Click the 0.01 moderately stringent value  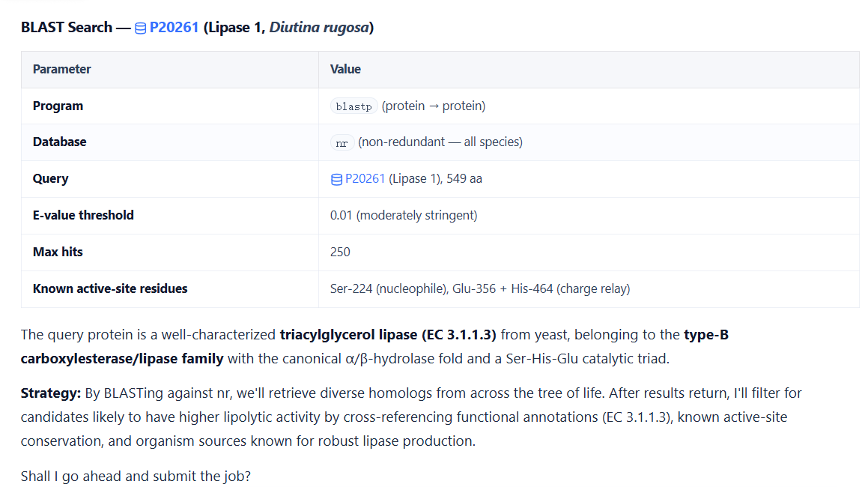[x=404, y=215]
